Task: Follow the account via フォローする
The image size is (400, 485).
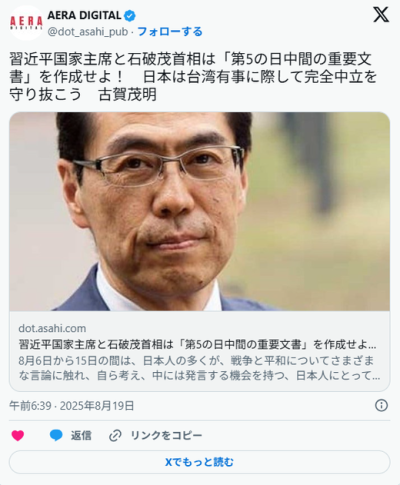Action: (170, 32)
